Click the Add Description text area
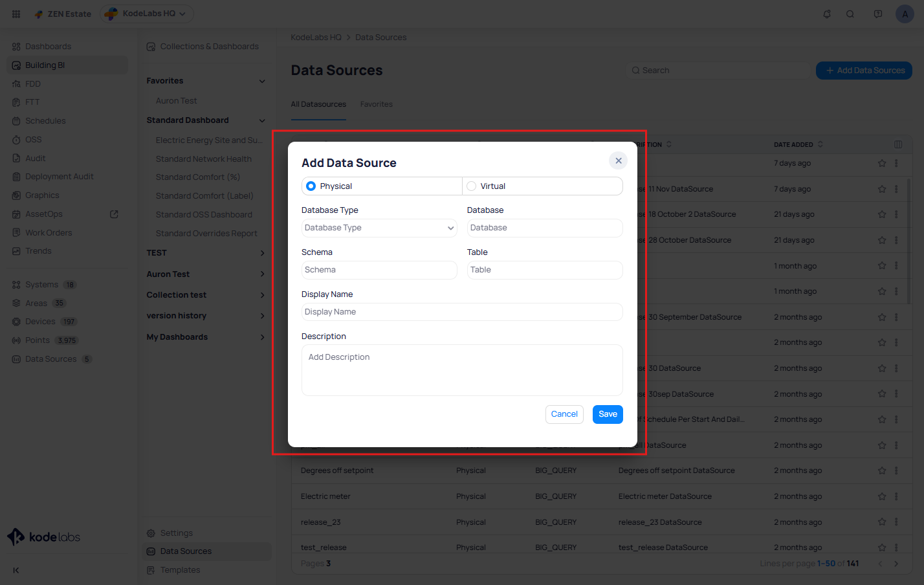 click(462, 370)
